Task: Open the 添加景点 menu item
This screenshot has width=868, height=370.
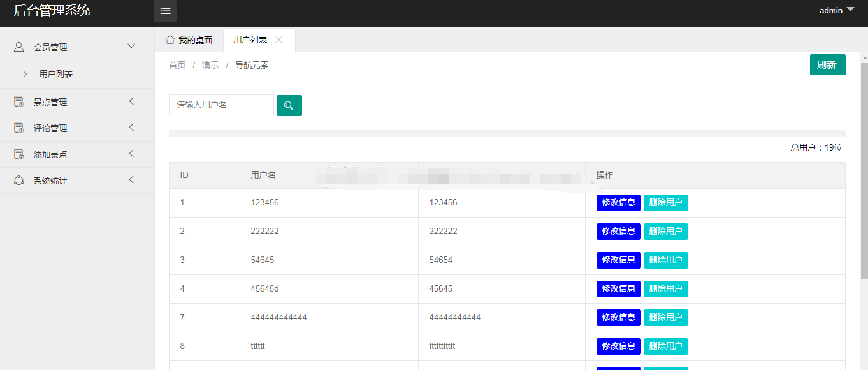Action: point(77,154)
